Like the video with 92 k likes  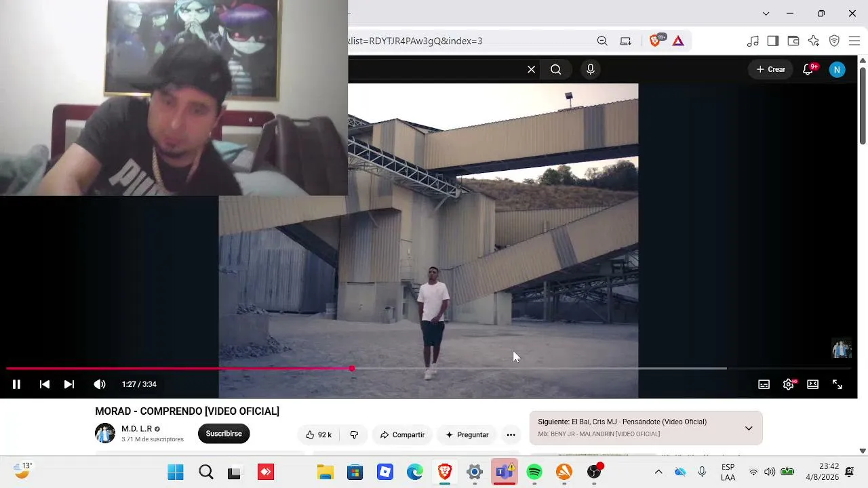pyautogui.click(x=319, y=434)
